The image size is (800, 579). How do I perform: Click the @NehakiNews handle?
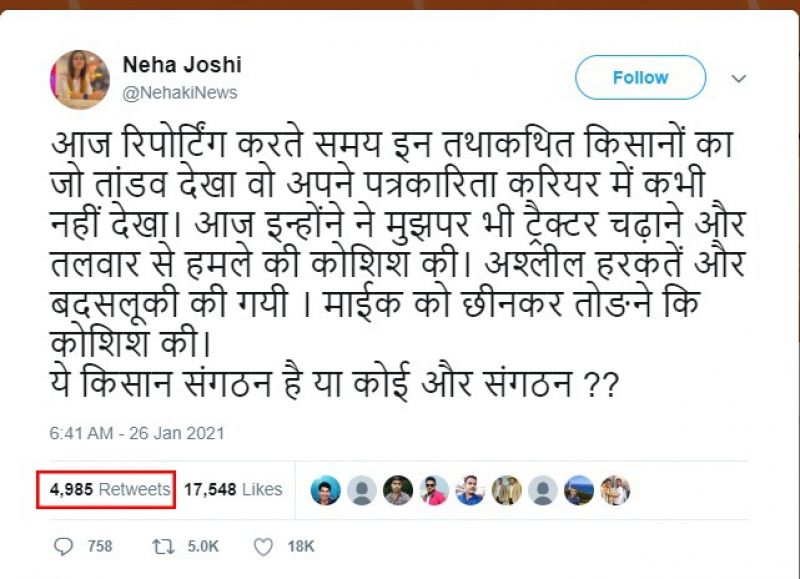(180, 92)
